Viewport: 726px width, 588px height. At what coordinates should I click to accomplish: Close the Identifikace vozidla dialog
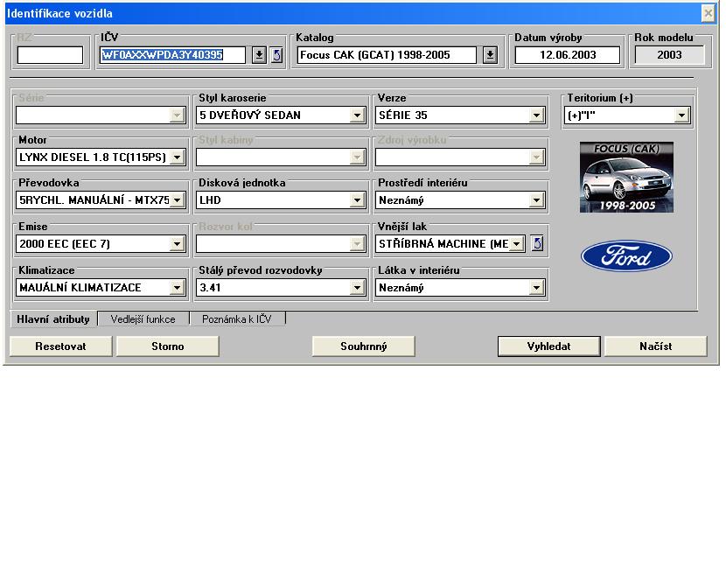click(708, 13)
